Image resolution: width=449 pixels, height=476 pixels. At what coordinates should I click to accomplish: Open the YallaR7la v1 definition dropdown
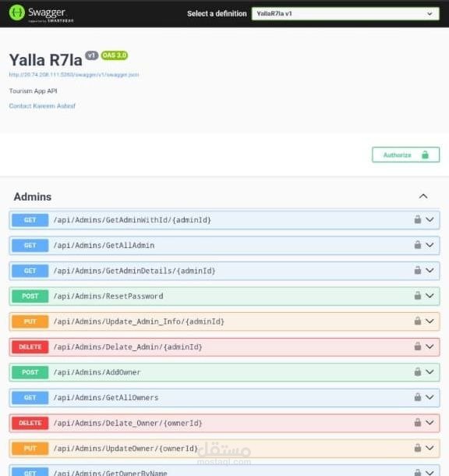345,14
